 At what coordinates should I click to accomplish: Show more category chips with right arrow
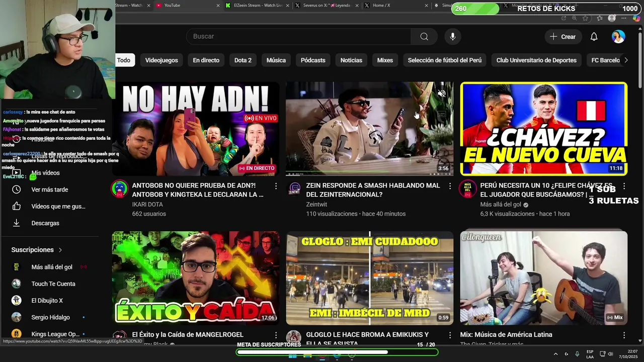click(x=626, y=60)
